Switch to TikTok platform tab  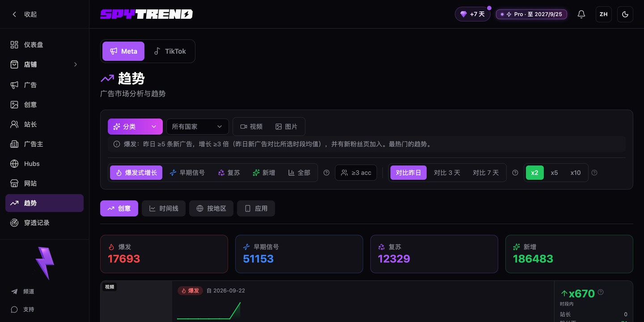(x=169, y=51)
